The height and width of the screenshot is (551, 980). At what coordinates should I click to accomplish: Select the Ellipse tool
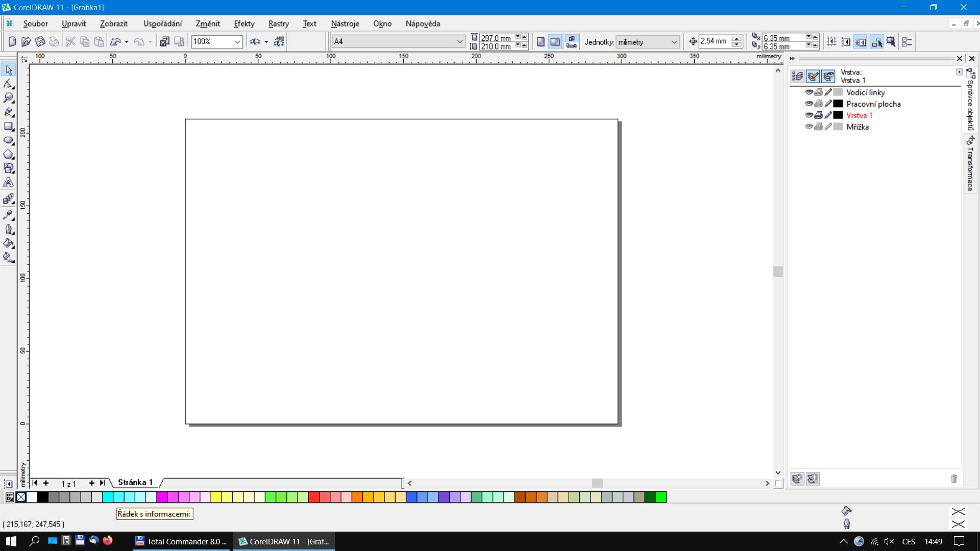pyautogui.click(x=9, y=140)
